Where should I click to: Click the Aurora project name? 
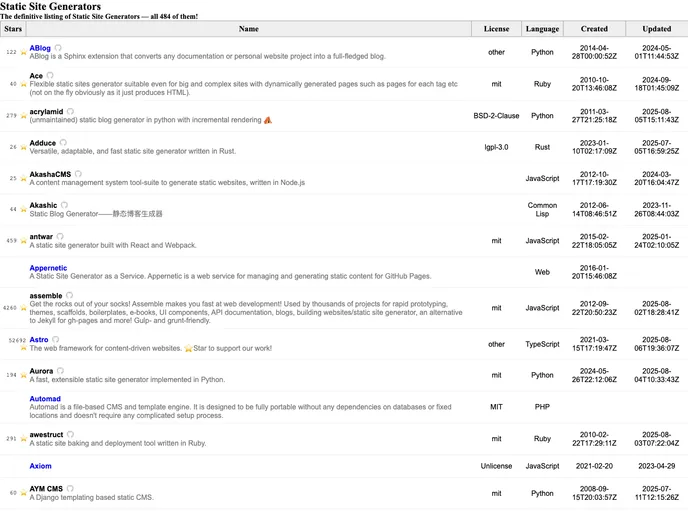pyautogui.click(x=41, y=371)
